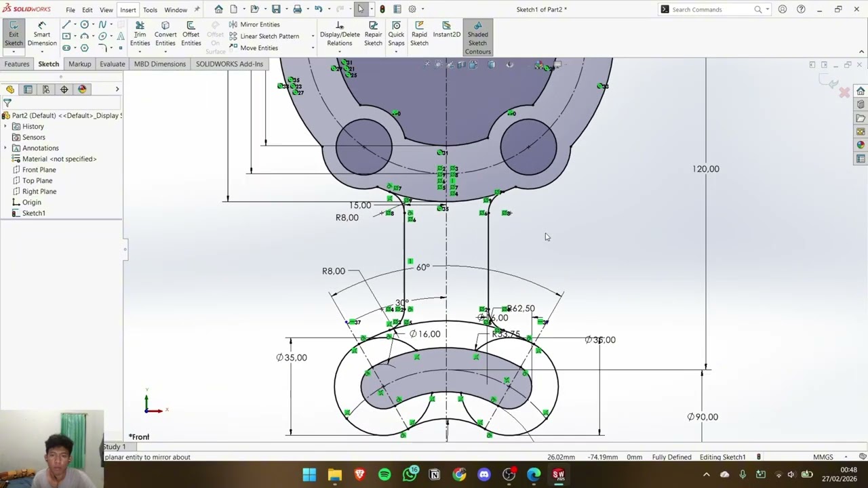Click Linear Sketch Pattern button

click(264, 36)
